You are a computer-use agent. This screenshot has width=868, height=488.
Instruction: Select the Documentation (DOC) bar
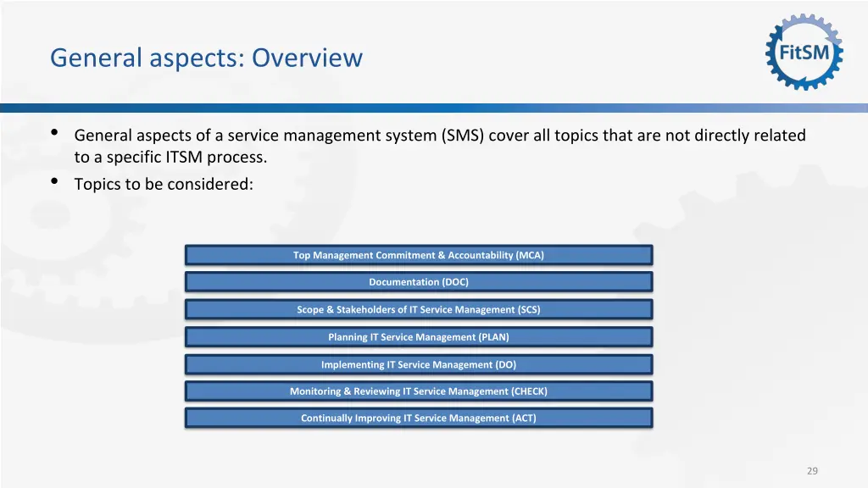(419, 281)
